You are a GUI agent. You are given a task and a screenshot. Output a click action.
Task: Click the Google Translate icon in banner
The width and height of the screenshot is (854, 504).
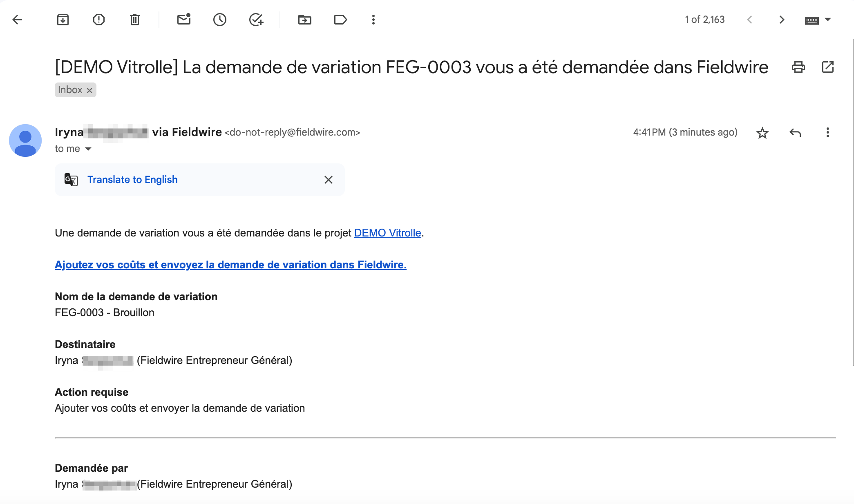71,180
